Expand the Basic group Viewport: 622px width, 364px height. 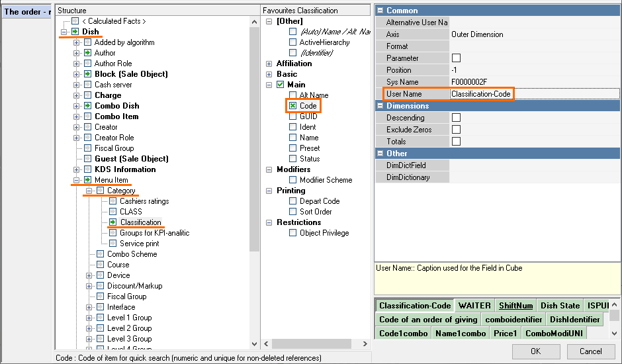pos(269,74)
